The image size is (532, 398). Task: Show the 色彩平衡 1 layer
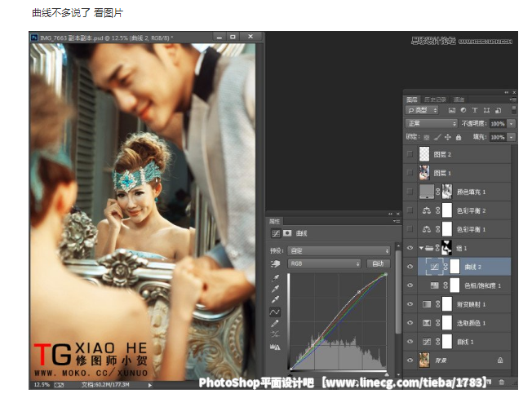coord(410,229)
